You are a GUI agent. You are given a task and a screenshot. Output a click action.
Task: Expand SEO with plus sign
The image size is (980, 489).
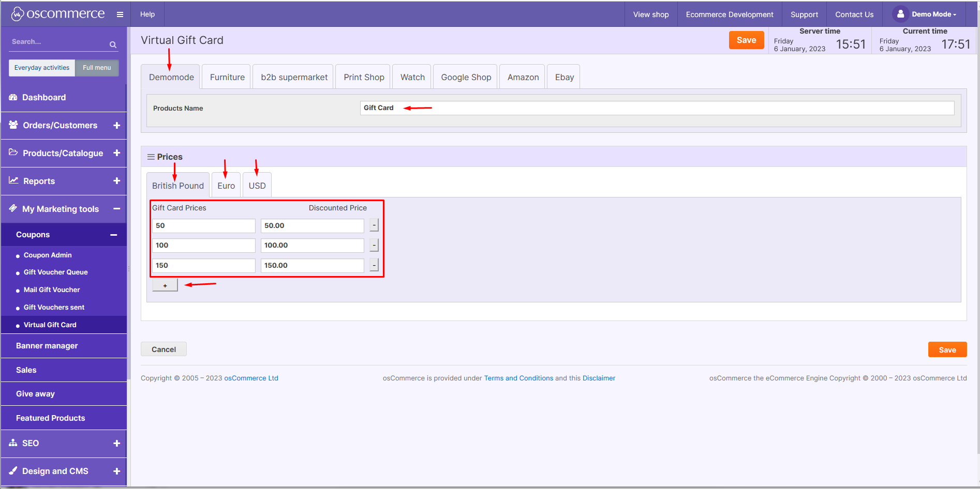tap(117, 443)
